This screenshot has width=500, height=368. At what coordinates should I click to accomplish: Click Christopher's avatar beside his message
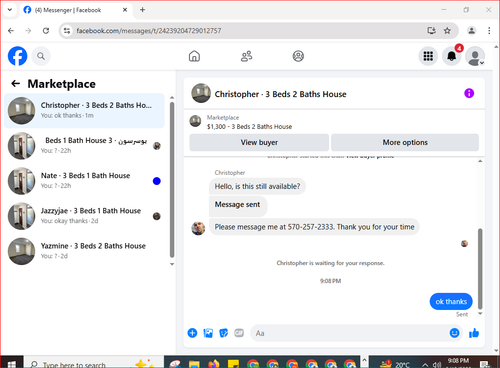click(x=198, y=228)
